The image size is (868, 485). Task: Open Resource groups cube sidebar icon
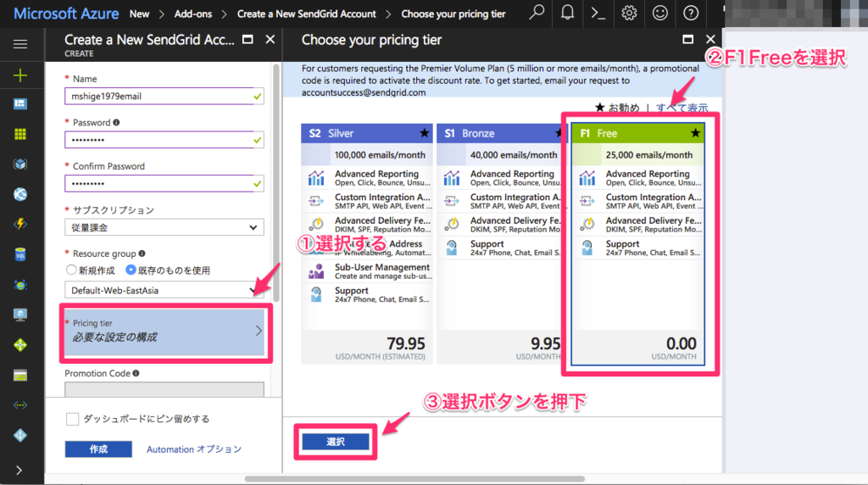[x=20, y=164]
